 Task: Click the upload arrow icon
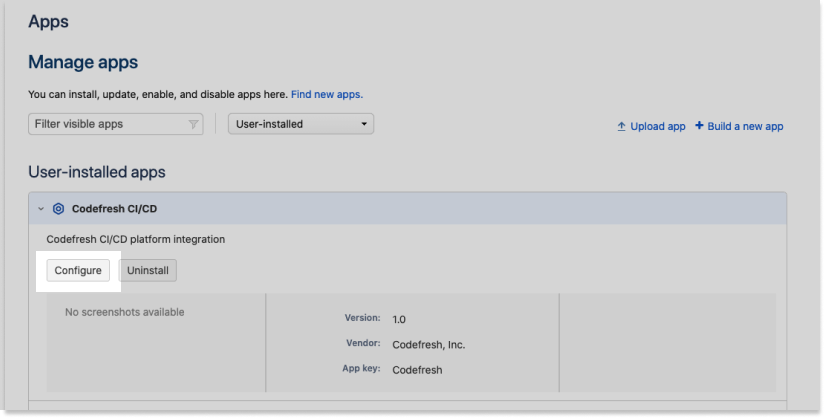[x=621, y=126]
